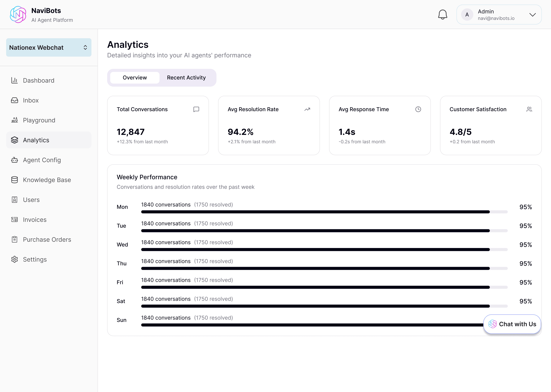The height and width of the screenshot is (392, 551).
Task: Expand the Nationex Webchat workspace selector
Action: tap(49, 48)
